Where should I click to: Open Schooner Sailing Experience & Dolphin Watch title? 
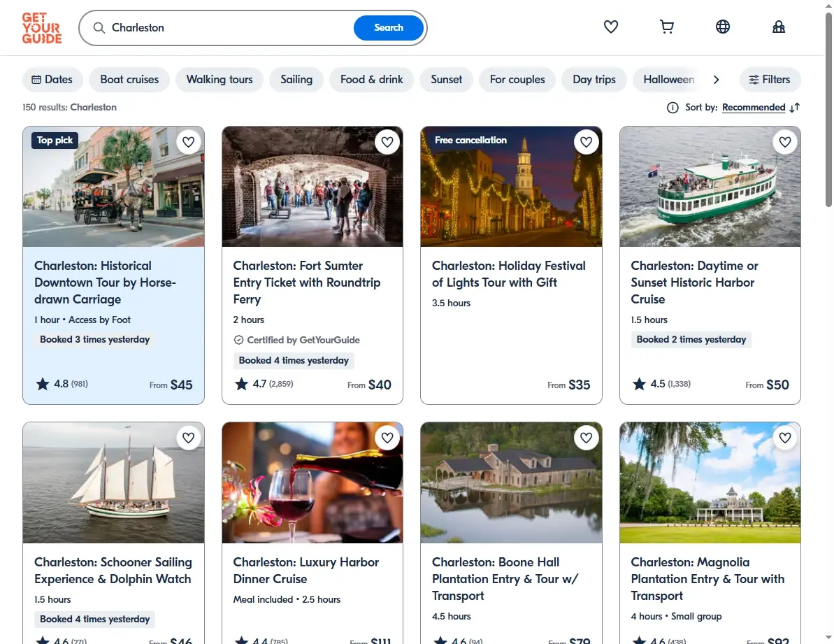pyautogui.click(x=113, y=571)
